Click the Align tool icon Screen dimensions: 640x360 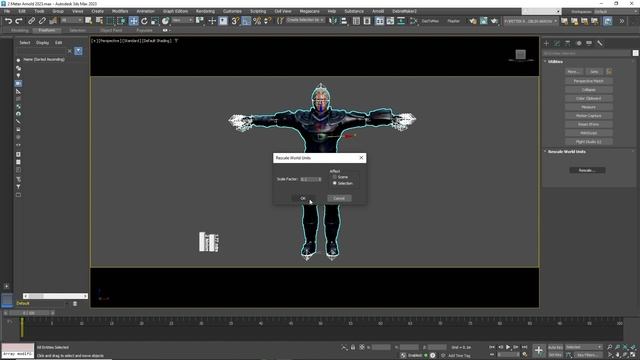[x=344, y=21]
